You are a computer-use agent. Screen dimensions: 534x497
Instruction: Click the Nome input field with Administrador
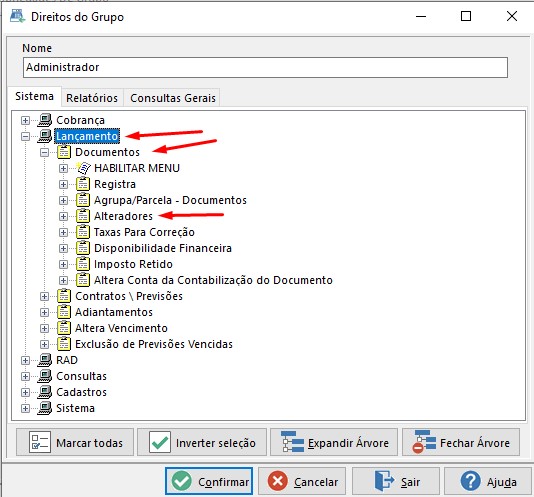[265, 67]
